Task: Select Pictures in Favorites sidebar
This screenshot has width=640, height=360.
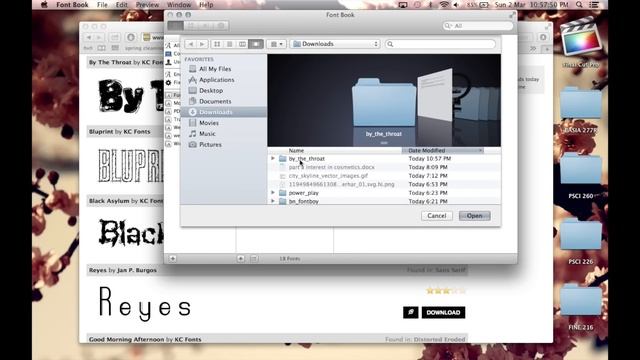Action: pos(210,144)
